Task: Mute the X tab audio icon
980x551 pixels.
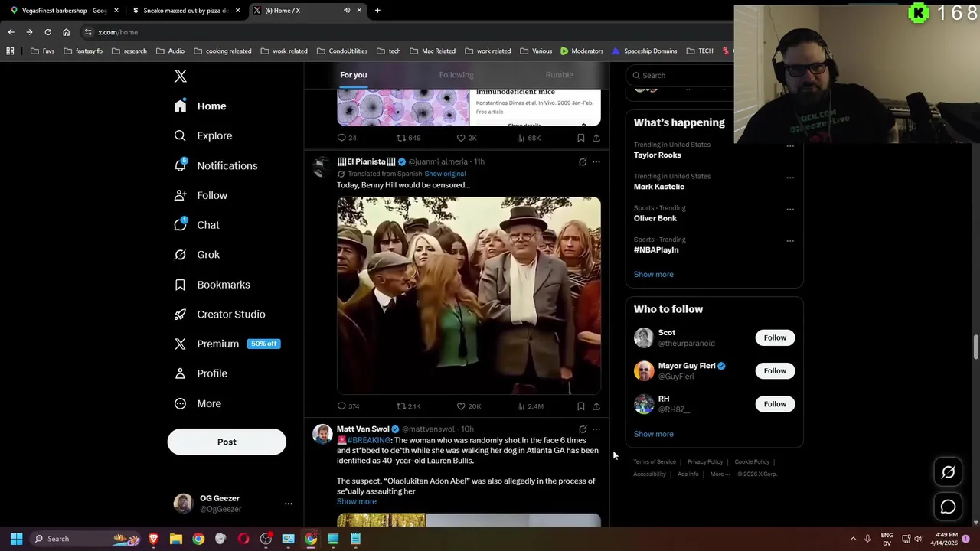Action: coord(347,11)
